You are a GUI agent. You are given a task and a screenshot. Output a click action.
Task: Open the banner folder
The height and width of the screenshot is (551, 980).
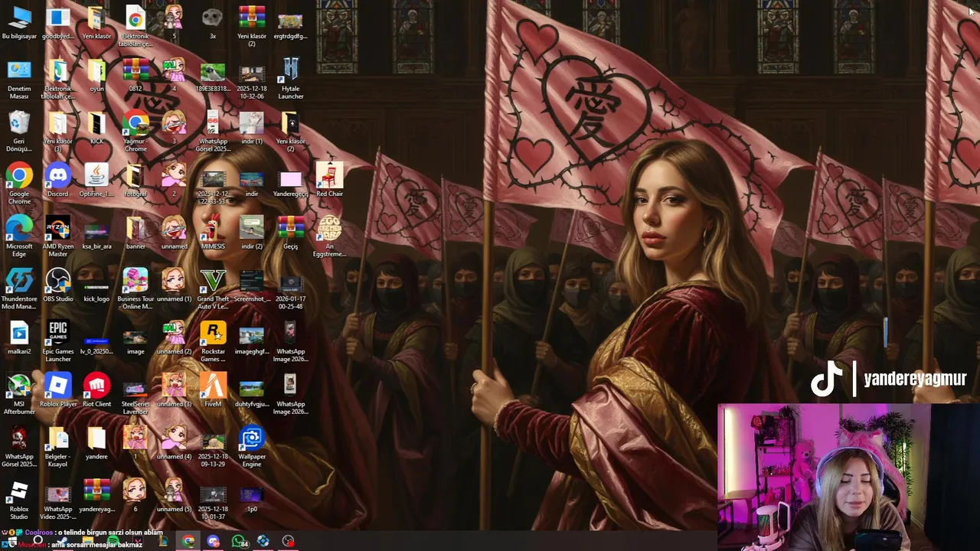pyautogui.click(x=136, y=233)
